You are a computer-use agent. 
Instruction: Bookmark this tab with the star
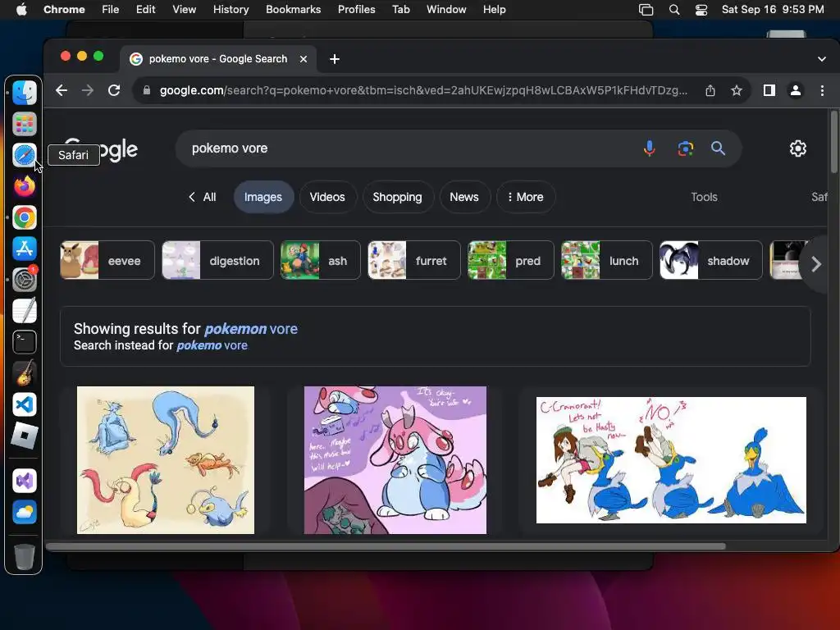pos(737,90)
